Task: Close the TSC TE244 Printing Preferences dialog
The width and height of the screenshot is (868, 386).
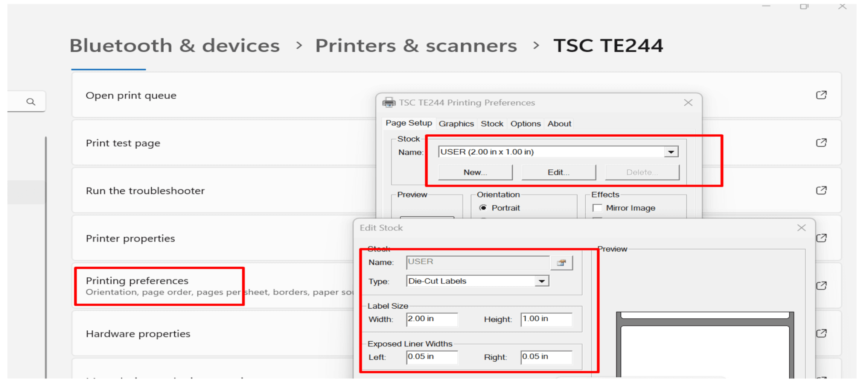Action: coord(688,102)
